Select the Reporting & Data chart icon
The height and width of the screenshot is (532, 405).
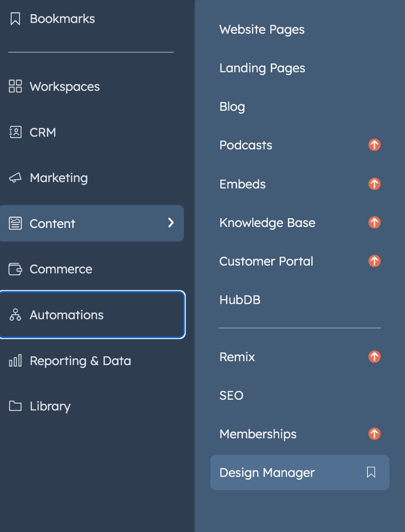click(15, 360)
